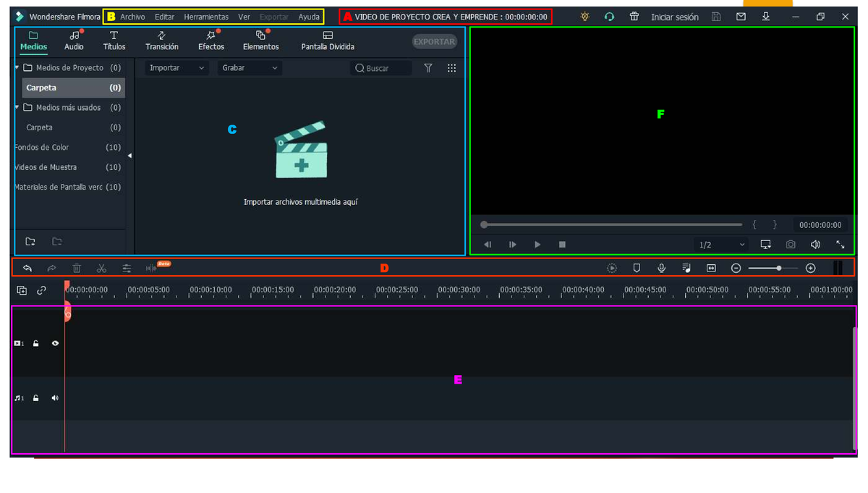Switch to the Efectos tab
Viewport: 868px width, 493px height.
211,41
